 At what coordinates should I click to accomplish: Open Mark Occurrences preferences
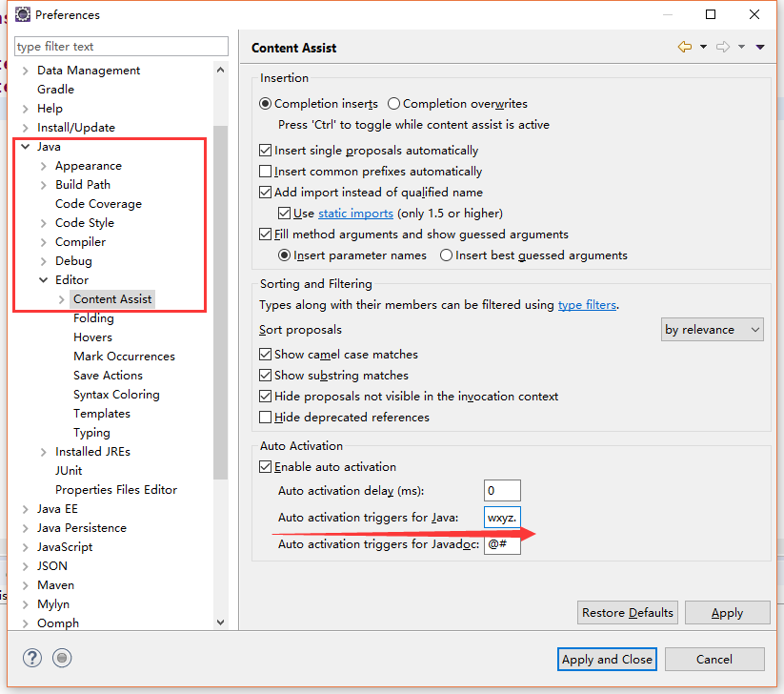pos(124,357)
